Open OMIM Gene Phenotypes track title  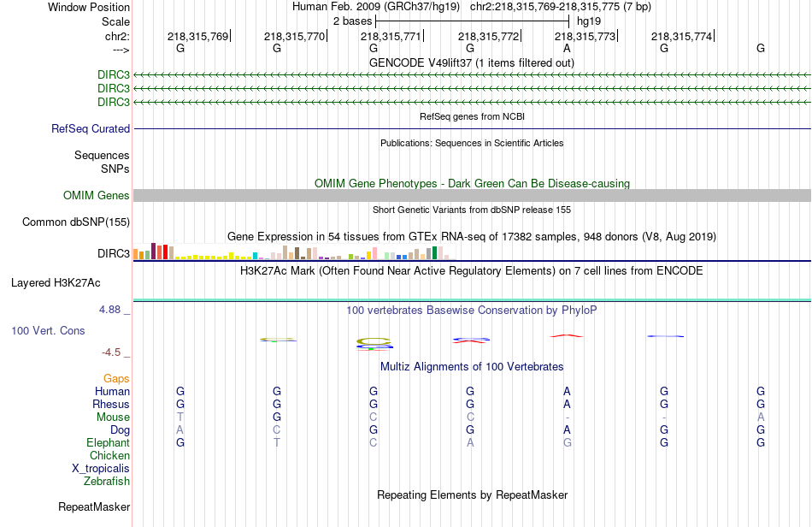tap(472, 183)
